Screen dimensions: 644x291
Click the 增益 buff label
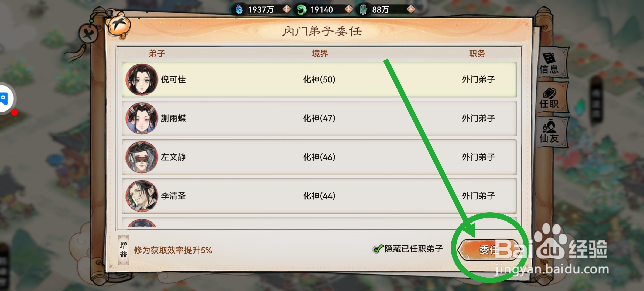pyautogui.click(x=124, y=250)
